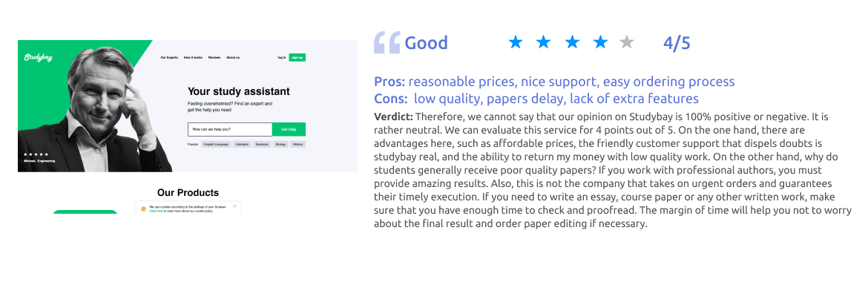Select the Biology popular tag
Screen dimensions: 868x282
click(x=280, y=144)
